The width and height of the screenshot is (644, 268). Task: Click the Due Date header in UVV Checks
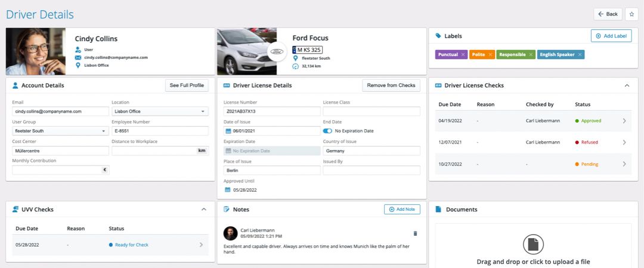pyautogui.click(x=27, y=228)
